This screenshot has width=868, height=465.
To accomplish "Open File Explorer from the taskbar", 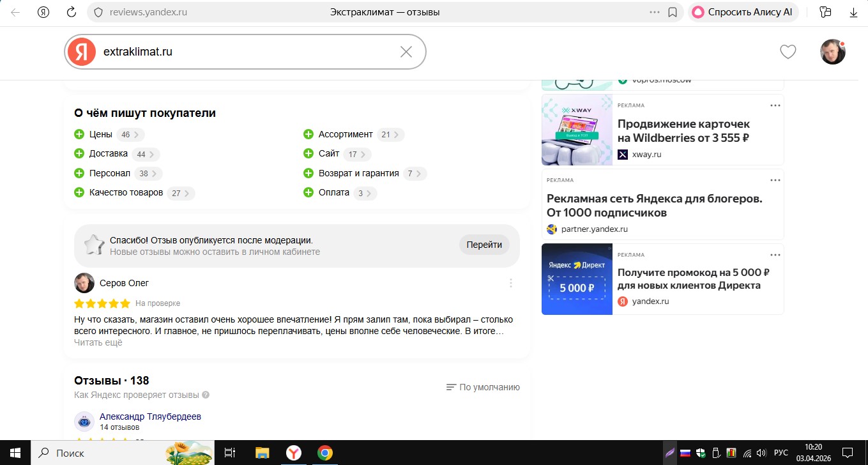I will click(x=263, y=453).
